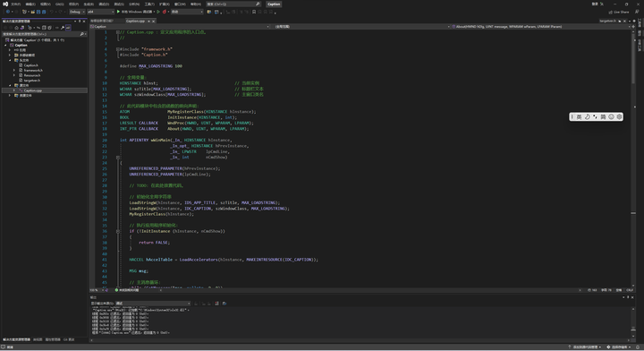644x351 pixels.
Task: Toggle word wrap in Output panel toolbar
Action: click(225, 304)
